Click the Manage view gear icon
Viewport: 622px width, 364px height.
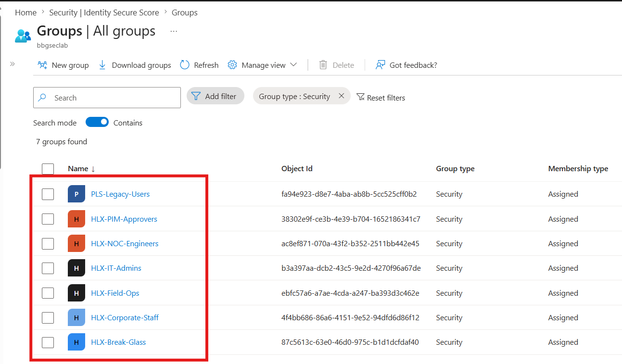pyautogui.click(x=232, y=65)
